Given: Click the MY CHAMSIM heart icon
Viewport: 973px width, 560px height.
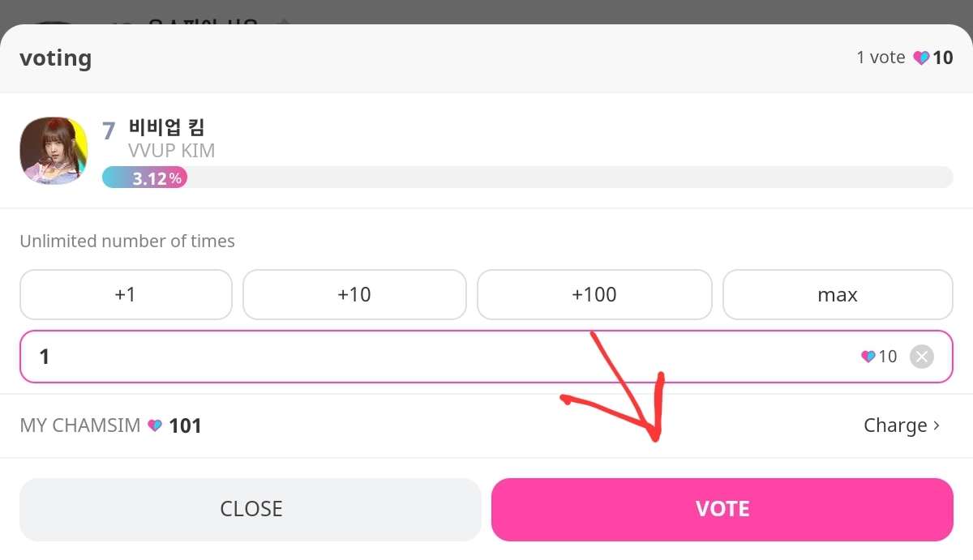Looking at the screenshot, I should click(x=155, y=425).
